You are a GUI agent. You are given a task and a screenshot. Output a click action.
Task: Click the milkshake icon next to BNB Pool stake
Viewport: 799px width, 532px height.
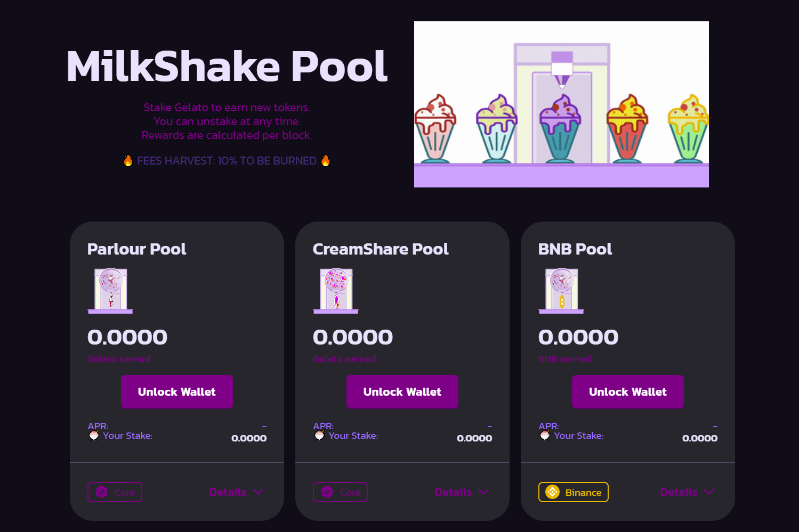point(545,436)
